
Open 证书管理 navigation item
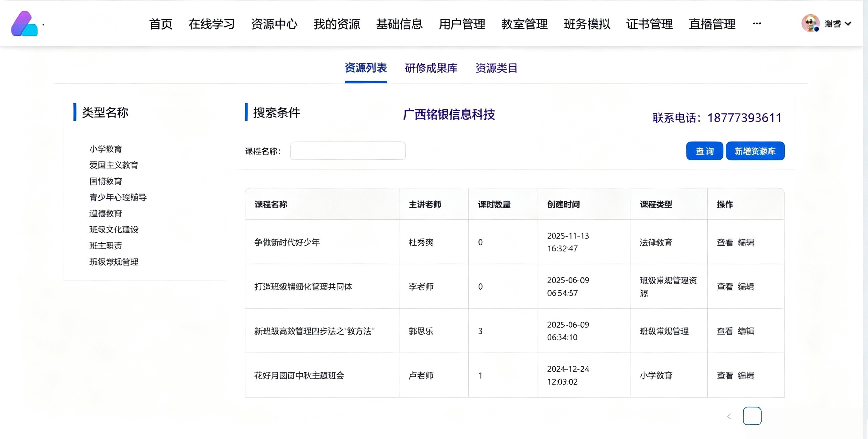(x=649, y=24)
